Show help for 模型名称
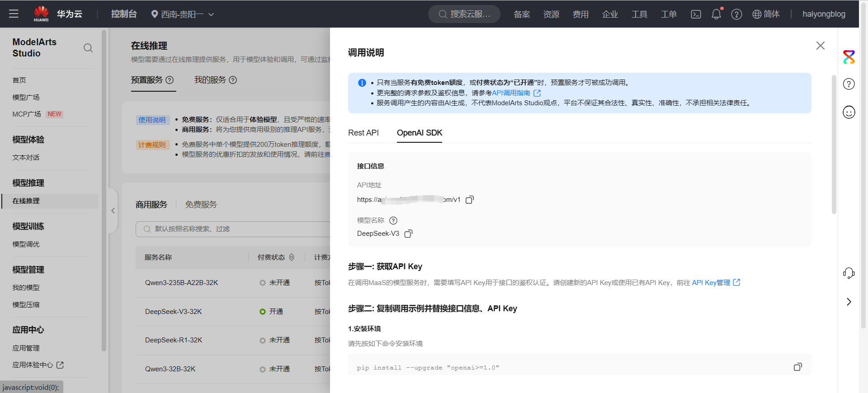 (x=393, y=220)
